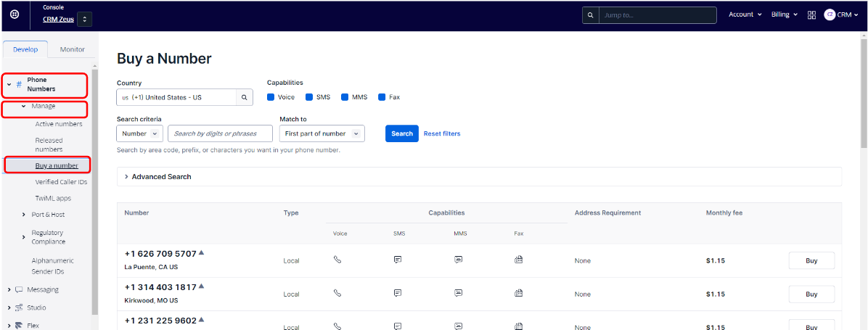Viewport: 868px width, 330px height.
Task: Switch to the Monitor tab
Action: (72, 49)
